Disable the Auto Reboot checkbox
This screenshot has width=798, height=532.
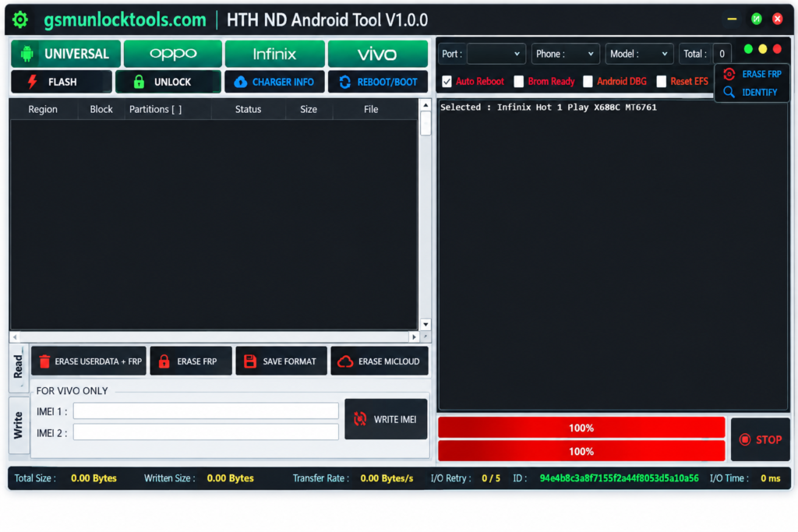pyautogui.click(x=447, y=81)
